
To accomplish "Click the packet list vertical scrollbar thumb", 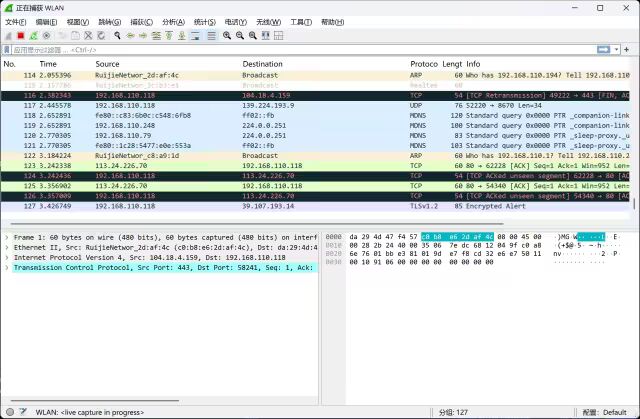I will coord(634,204).
